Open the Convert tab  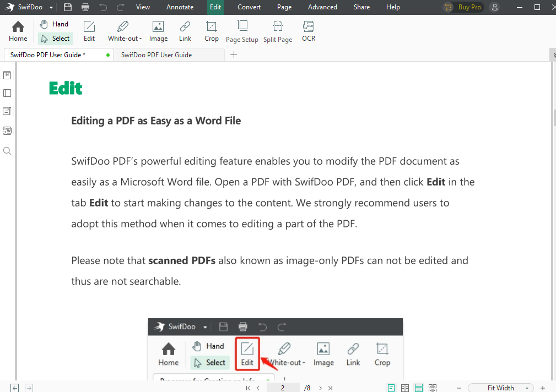[x=249, y=7]
